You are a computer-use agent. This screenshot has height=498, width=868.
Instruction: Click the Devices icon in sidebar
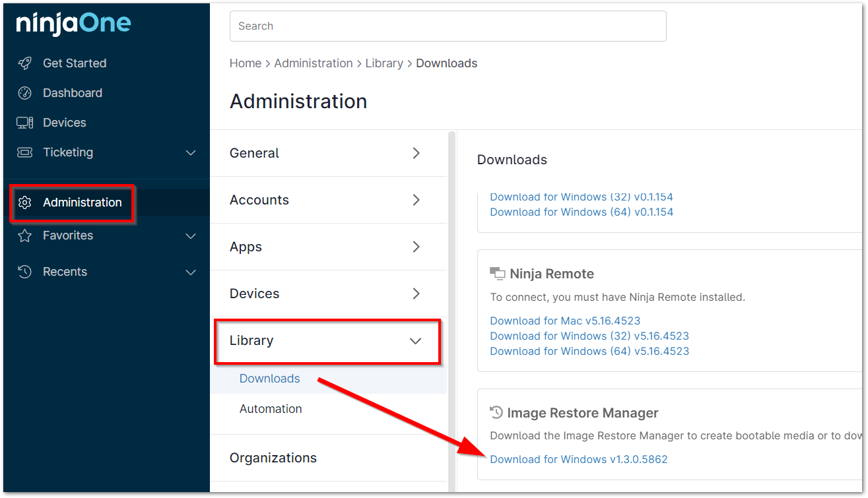pyautogui.click(x=25, y=122)
